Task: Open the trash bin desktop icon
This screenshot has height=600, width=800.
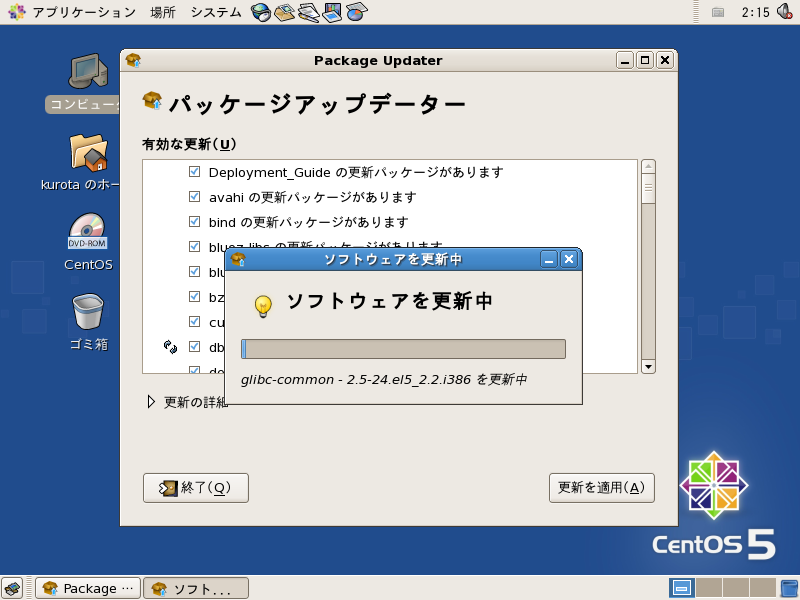Action: 88,311
